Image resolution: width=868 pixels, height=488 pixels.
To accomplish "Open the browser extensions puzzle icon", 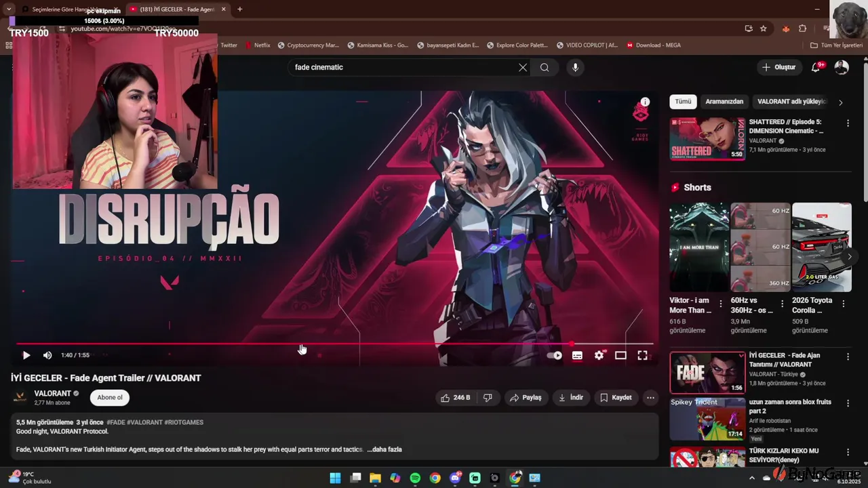I will (803, 28).
